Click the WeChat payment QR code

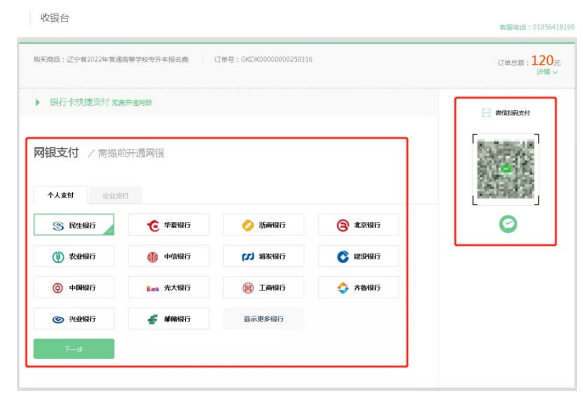[506, 169]
